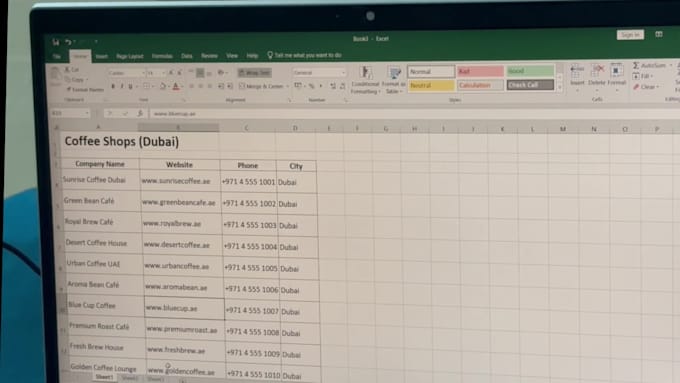Apply the Bad red cell style
680x383 pixels.
480,71
